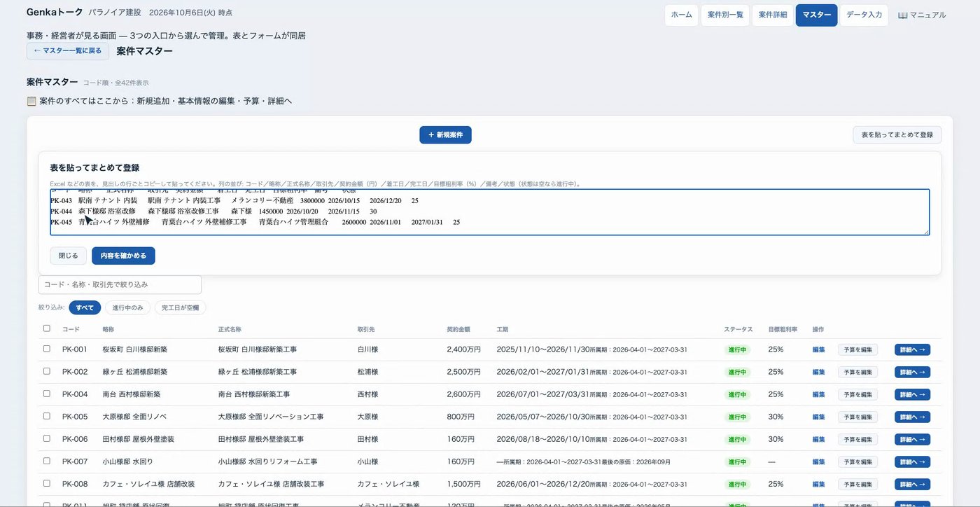
Task: Click the 進行中 status badge for PK-002
Action: click(x=737, y=372)
